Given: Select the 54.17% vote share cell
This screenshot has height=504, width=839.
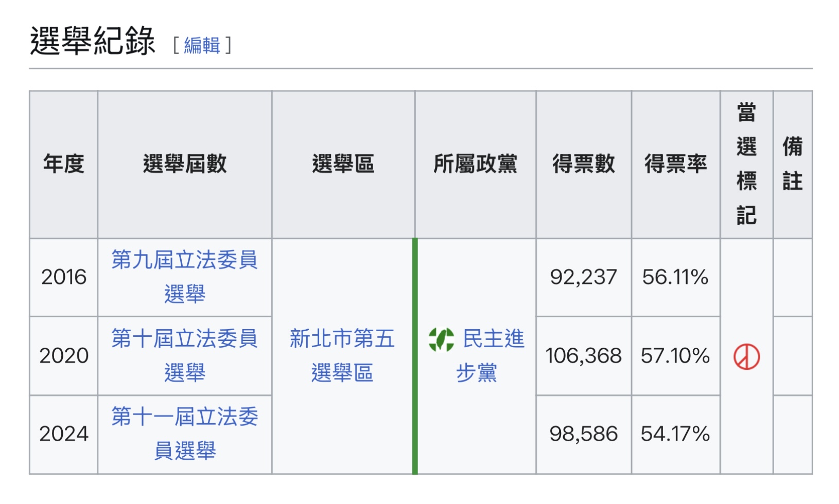Looking at the screenshot, I should (675, 434).
